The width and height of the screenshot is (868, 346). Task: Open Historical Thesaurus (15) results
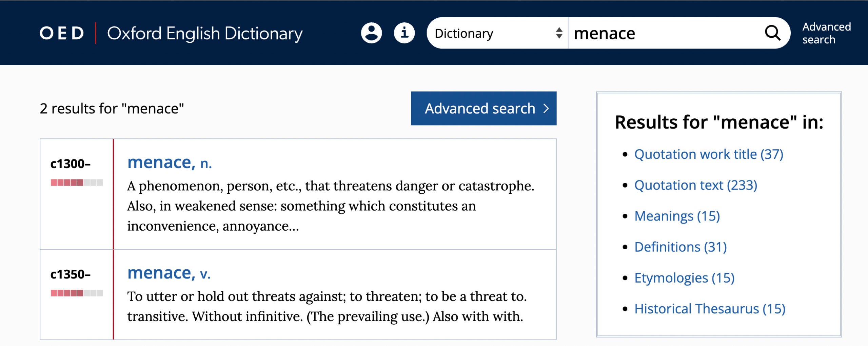(710, 309)
